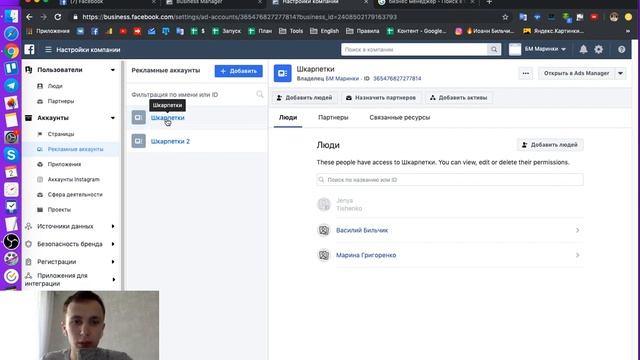Click the Поиск в компании search field
This screenshot has height=360, width=640.
click(414, 49)
